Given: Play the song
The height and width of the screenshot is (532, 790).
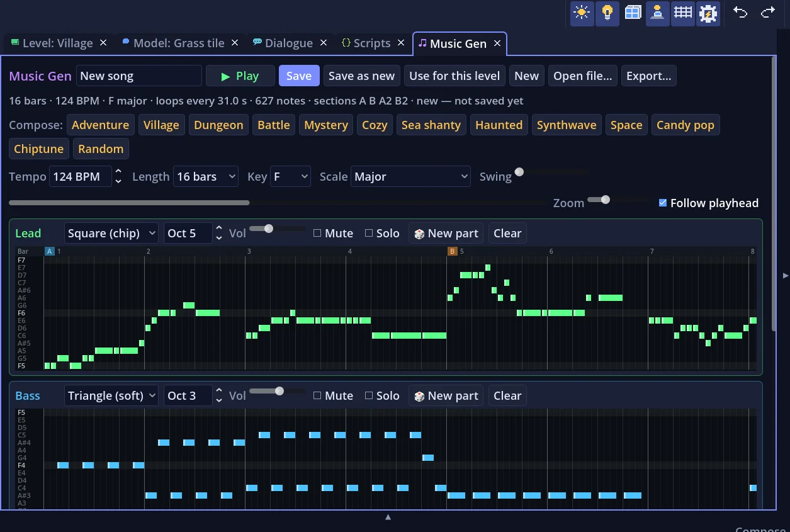Looking at the screenshot, I should (240, 76).
